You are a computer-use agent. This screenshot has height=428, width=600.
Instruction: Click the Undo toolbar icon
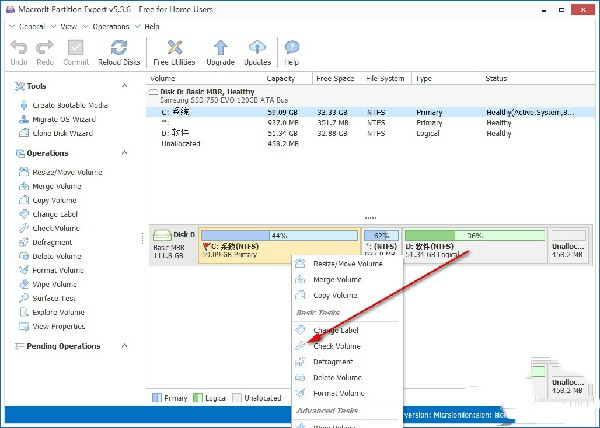pos(19,51)
